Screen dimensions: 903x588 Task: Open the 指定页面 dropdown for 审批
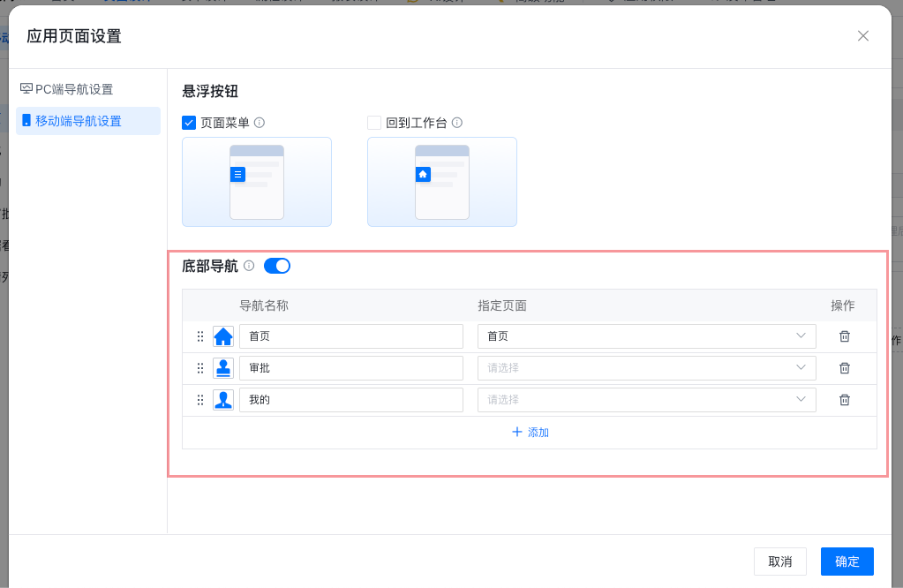pos(646,368)
